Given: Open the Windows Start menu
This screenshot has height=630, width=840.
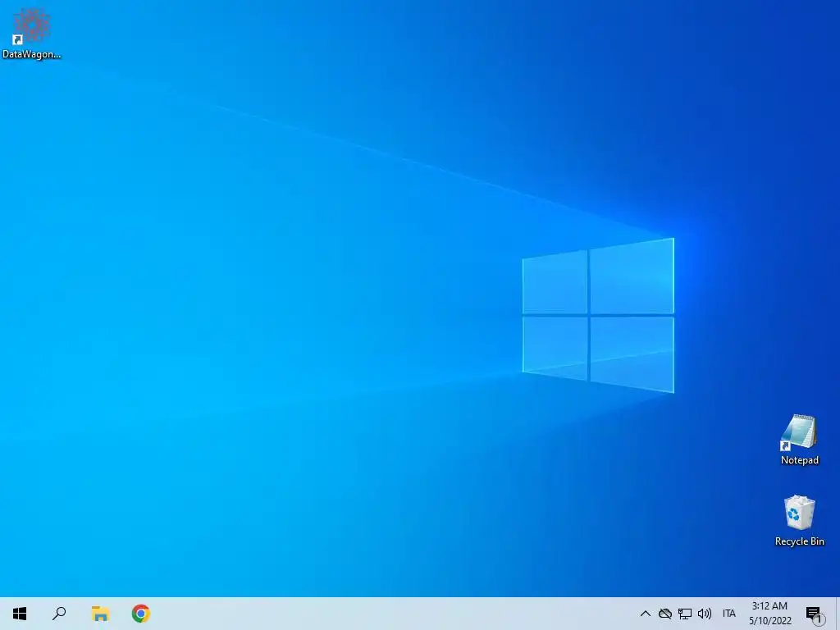Looking at the screenshot, I should [x=20, y=614].
